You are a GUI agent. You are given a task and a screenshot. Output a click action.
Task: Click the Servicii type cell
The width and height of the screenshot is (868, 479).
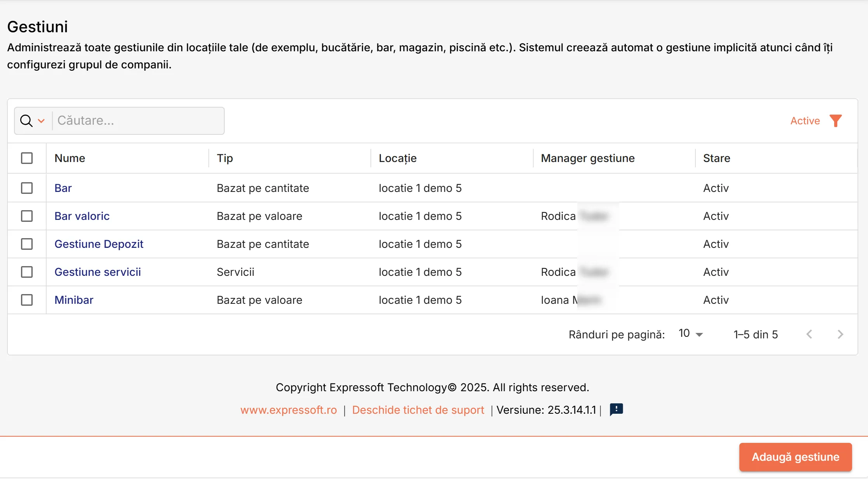236,272
